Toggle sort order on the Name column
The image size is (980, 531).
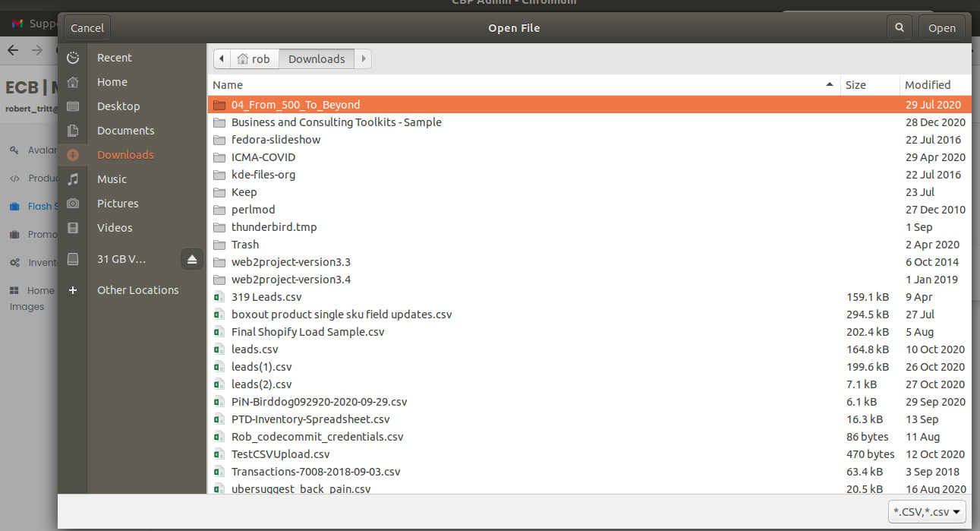[x=227, y=84]
